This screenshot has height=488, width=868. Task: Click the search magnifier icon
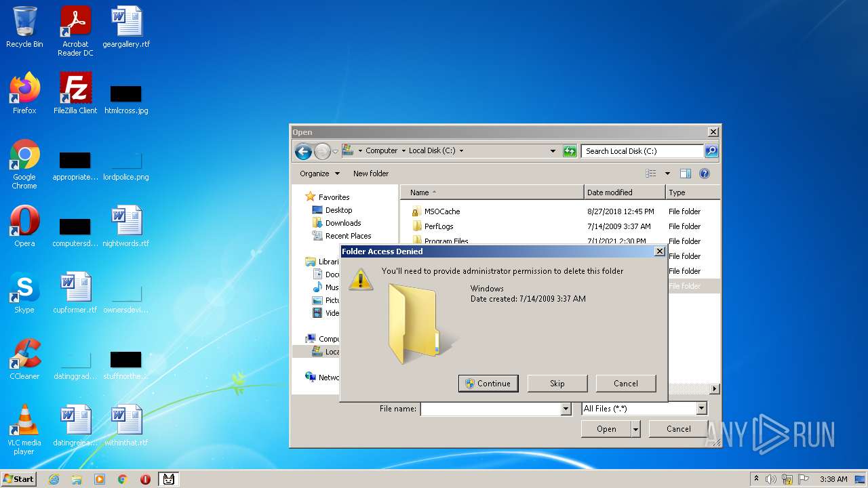click(711, 151)
